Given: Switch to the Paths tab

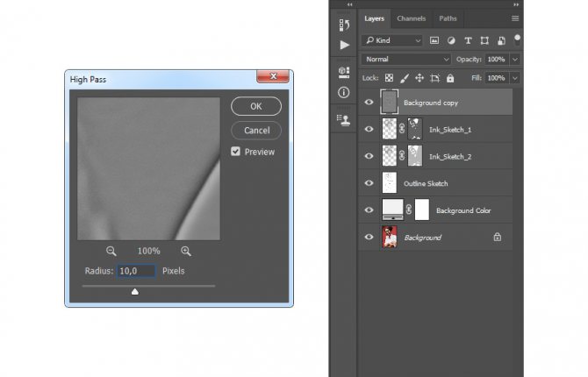Looking at the screenshot, I should click(448, 18).
